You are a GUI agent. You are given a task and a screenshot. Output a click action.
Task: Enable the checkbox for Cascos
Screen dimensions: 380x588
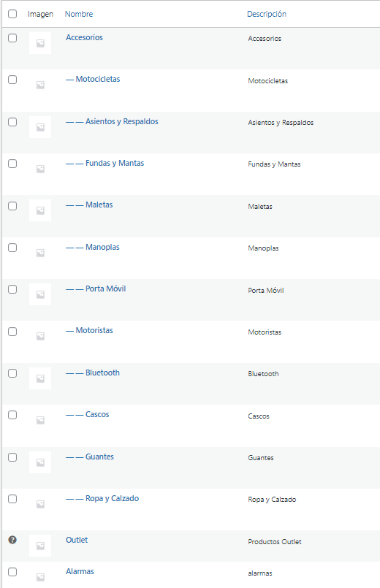(x=12, y=415)
